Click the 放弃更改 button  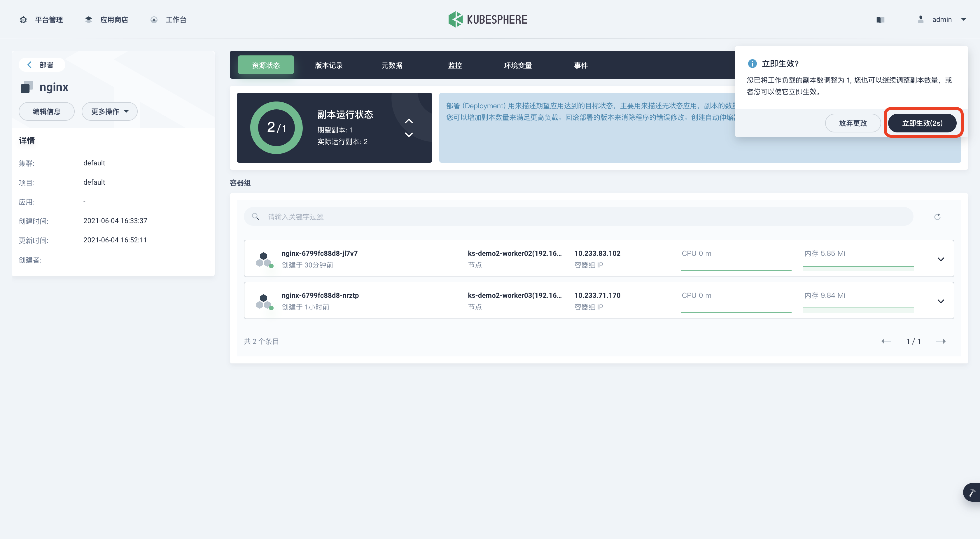[853, 123]
